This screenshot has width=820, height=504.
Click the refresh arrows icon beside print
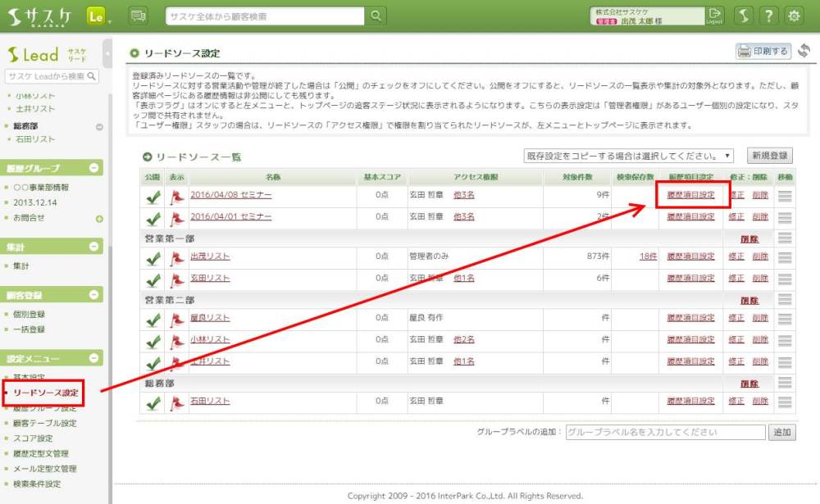tap(804, 52)
